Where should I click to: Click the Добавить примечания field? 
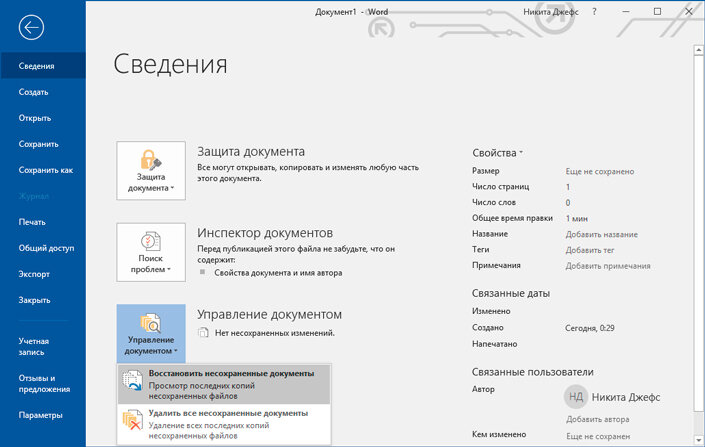[608, 266]
